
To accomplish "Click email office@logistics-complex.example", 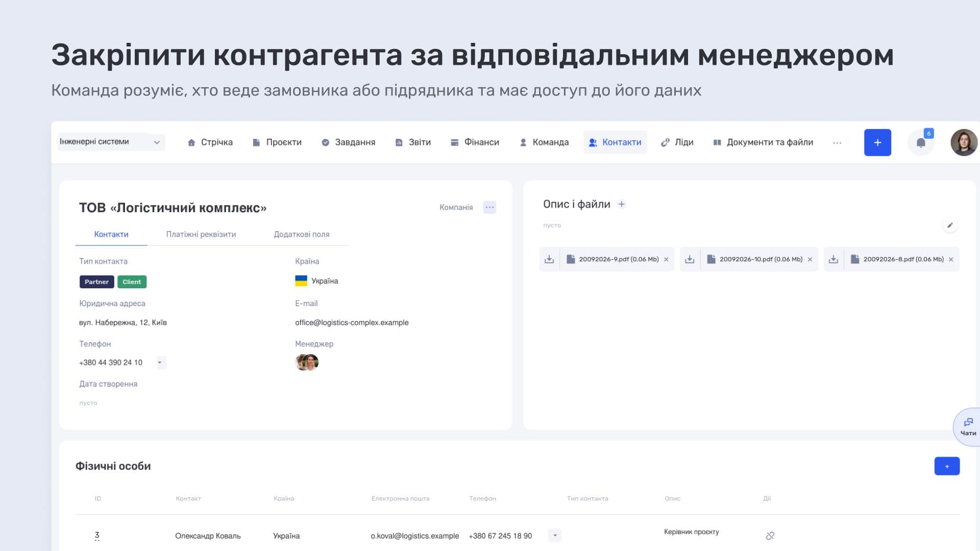I will coord(352,322).
